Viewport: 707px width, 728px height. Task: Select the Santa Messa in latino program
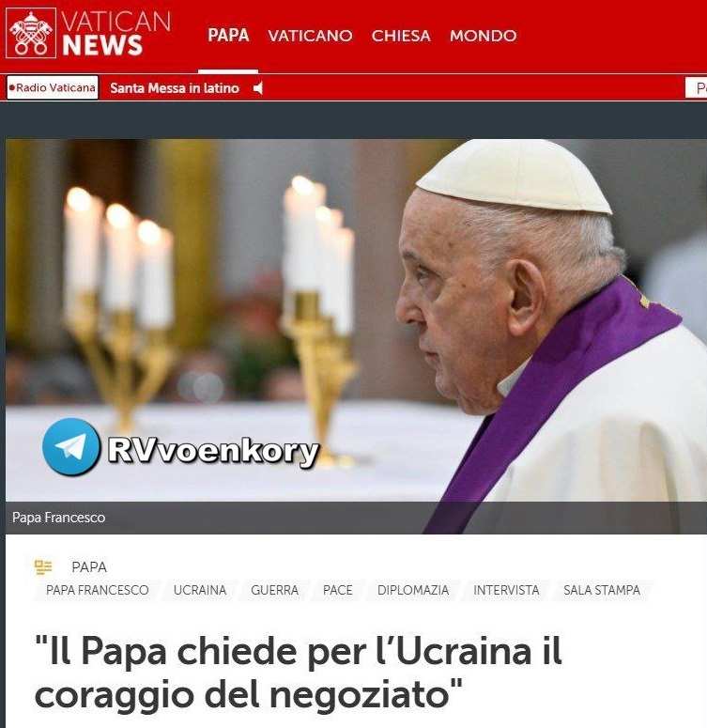175,87
